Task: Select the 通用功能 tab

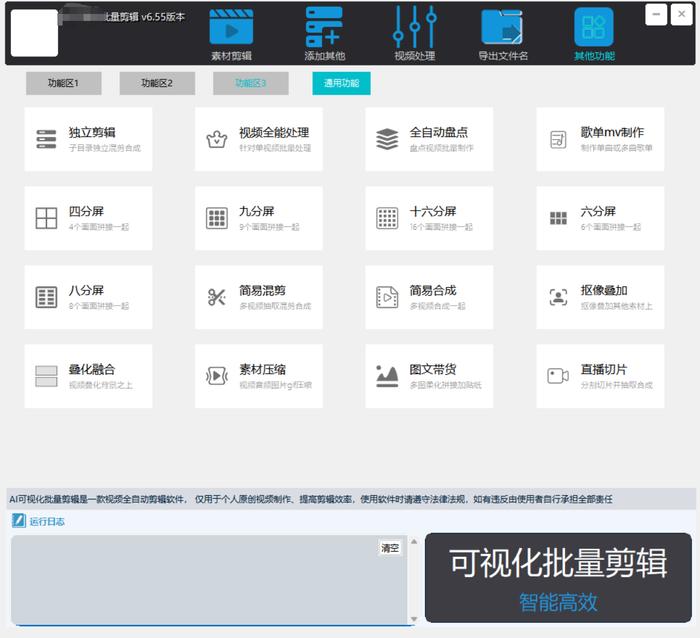Action: point(342,83)
